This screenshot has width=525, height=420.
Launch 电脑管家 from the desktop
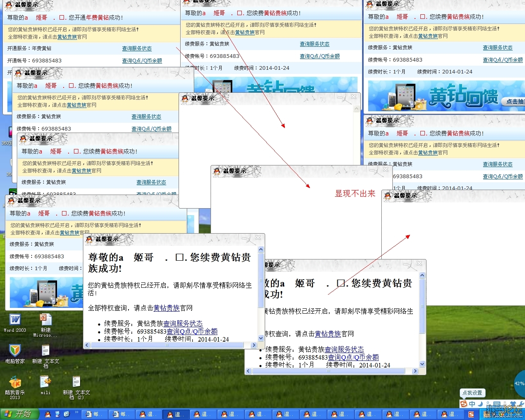click(x=15, y=353)
